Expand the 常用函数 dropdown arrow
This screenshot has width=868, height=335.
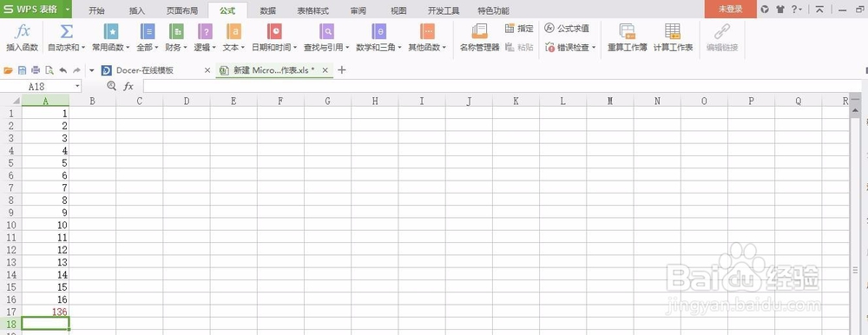click(128, 48)
